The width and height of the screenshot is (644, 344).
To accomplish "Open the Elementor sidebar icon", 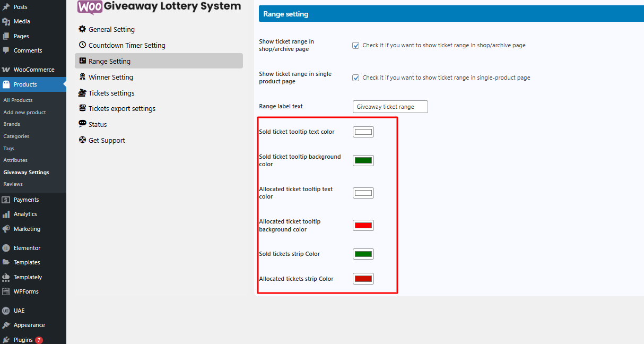I will 6,248.
